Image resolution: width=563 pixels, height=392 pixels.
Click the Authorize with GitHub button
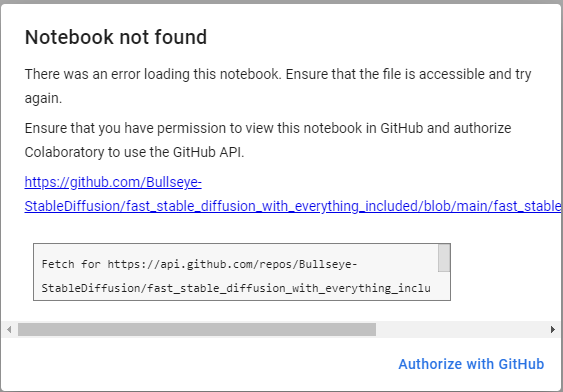pos(471,364)
